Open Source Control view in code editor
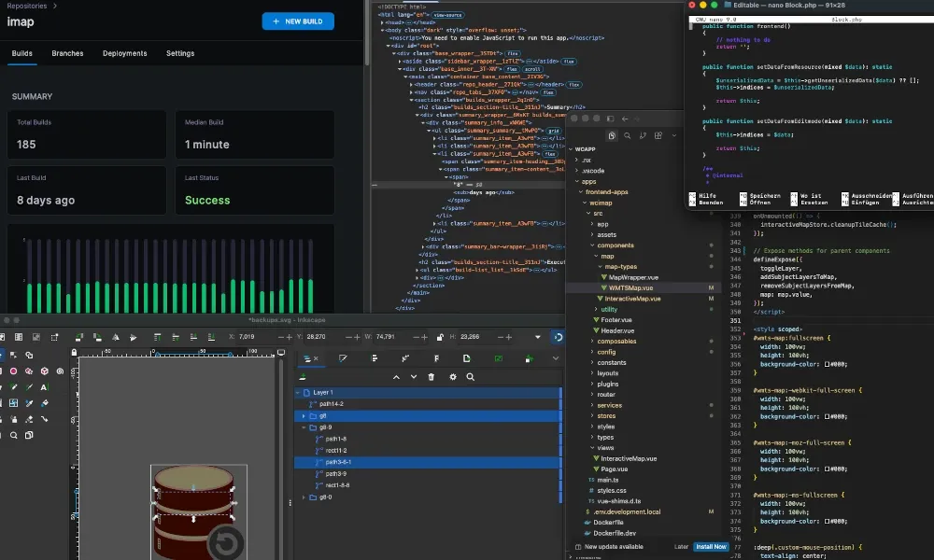This screenshot has width=934, height=560. point(643,135)
